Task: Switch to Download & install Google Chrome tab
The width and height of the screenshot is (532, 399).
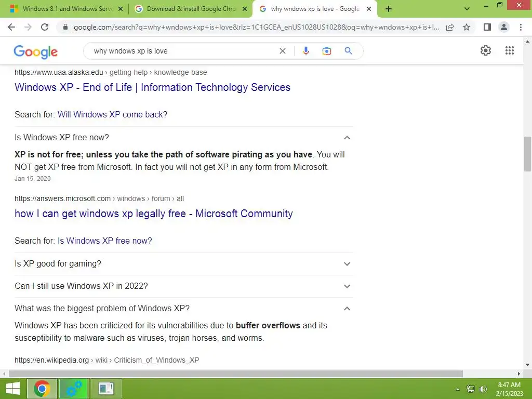Action: pyautogui.click(x=190, y=9)
